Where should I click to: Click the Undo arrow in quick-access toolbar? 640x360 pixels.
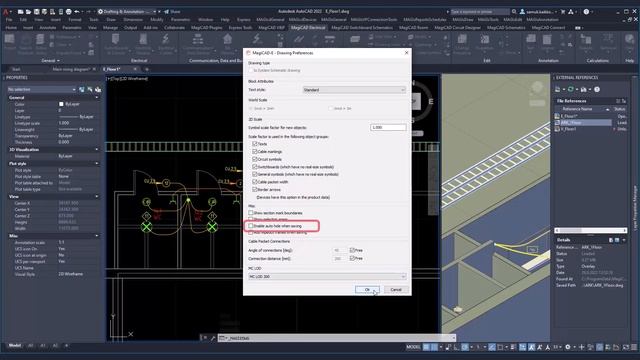77,12
